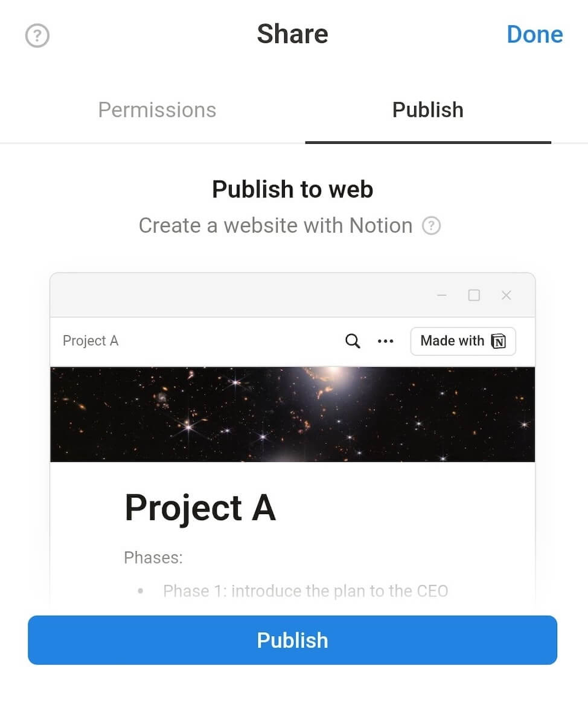Click the 'Phases:' text in the preview
The height and width of the screenshot is (725, 588).
[x=153, y=557]
